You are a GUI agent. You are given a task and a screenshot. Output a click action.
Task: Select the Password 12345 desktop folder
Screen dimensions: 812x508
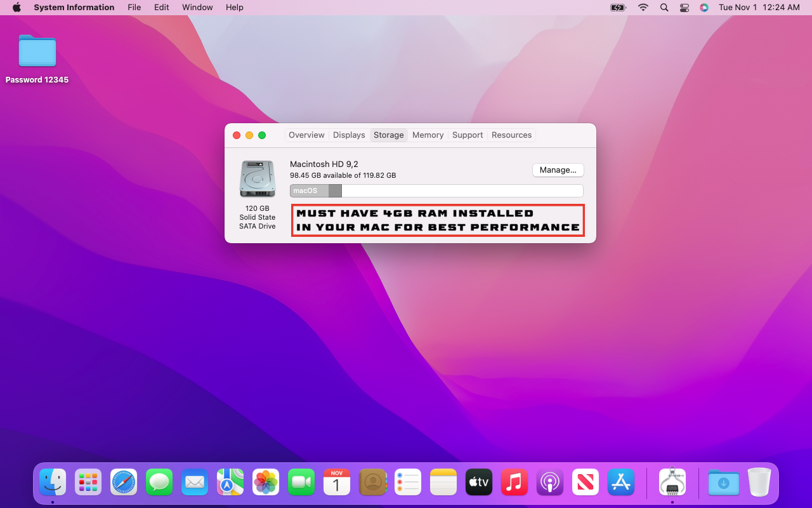(37, 59)
